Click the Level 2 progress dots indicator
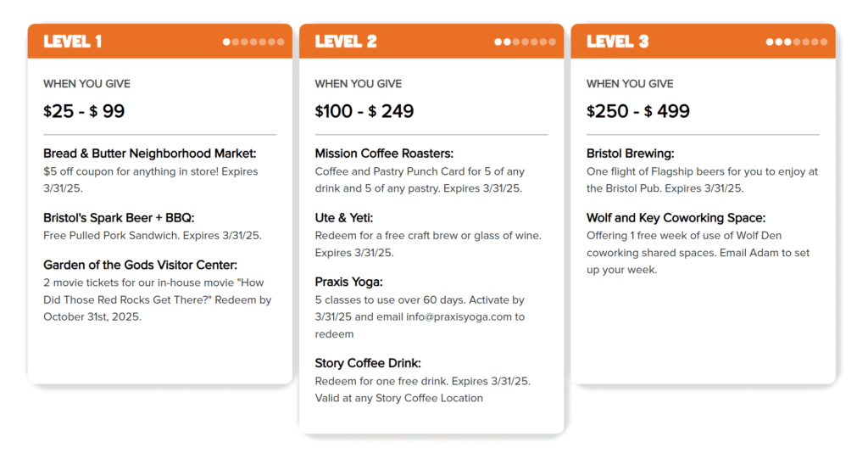 (526, 42)
